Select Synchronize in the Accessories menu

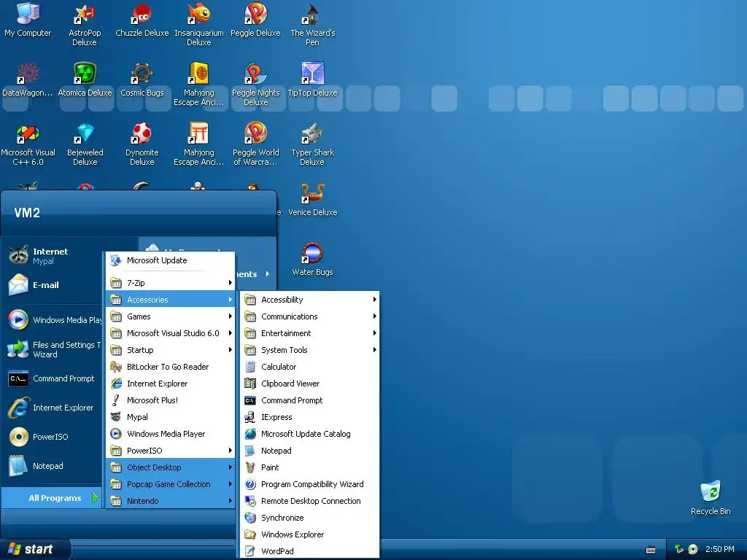pyautogui.click(x=310, y=518)
